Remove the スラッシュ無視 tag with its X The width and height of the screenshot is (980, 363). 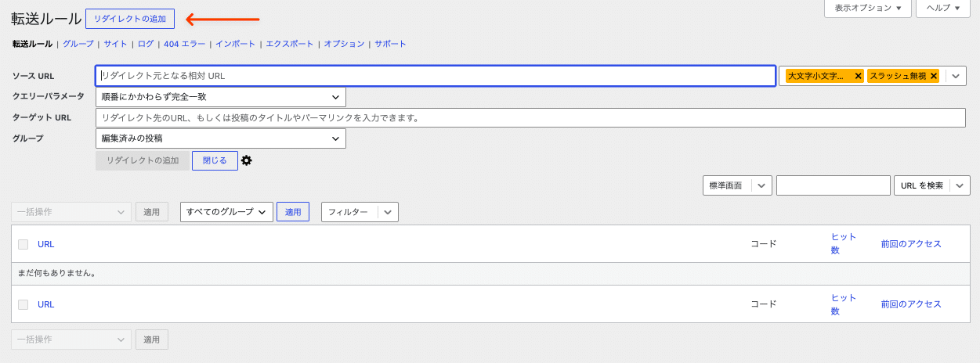tap(934, 76)
